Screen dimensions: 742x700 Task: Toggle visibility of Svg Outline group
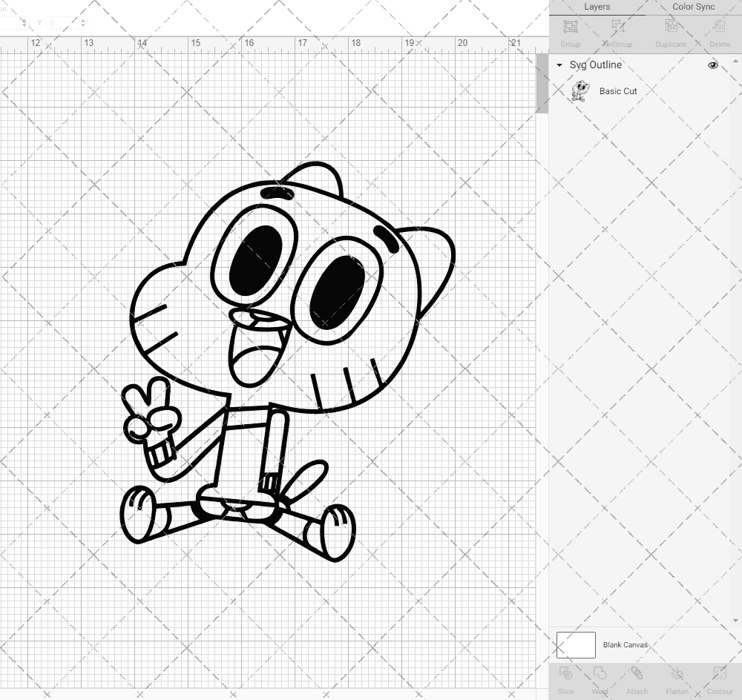coord(712,65)
